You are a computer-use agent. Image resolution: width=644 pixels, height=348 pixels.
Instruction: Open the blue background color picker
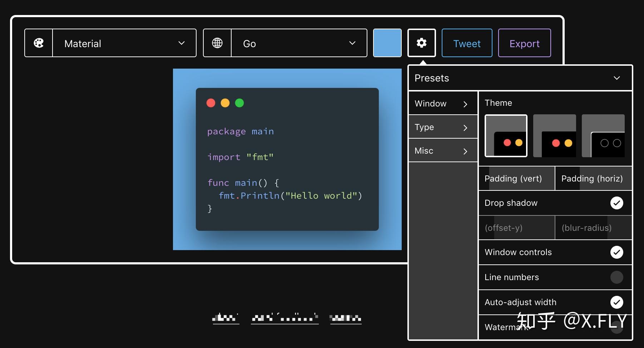pyautogui.click(x=387, y=43)
